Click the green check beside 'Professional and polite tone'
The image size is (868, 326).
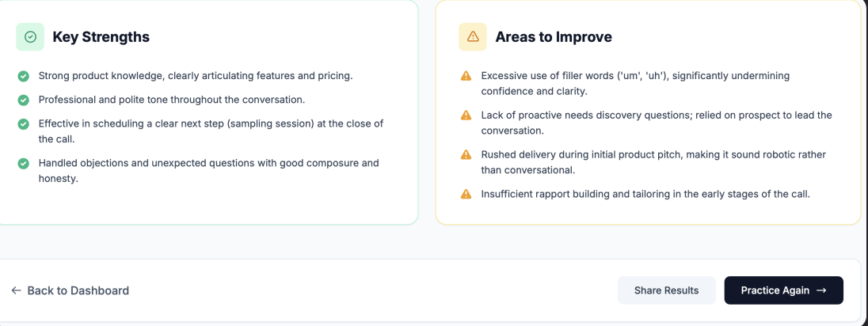tap(23, 100)
